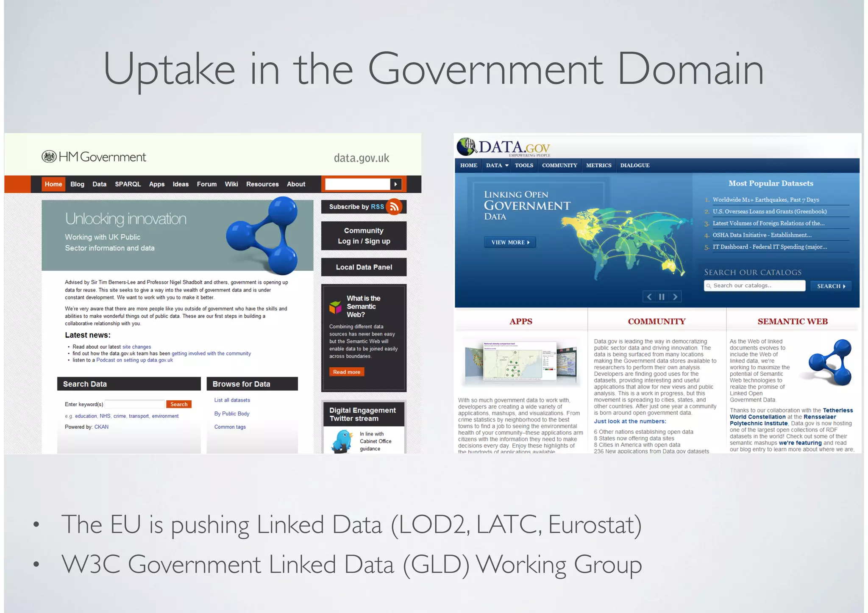
Task: Click By Public Body link
Action: [231, 414]
